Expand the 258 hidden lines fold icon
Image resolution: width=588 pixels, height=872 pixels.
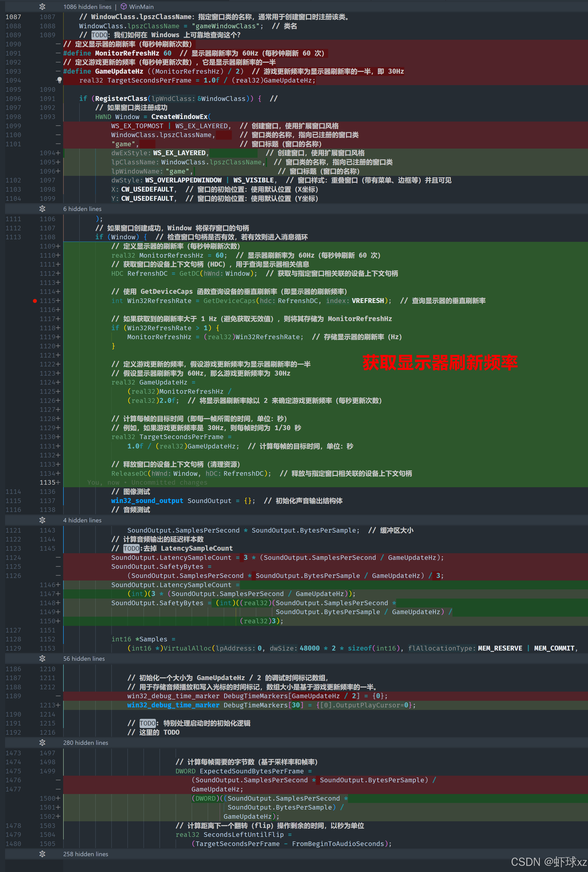[42, 854]
